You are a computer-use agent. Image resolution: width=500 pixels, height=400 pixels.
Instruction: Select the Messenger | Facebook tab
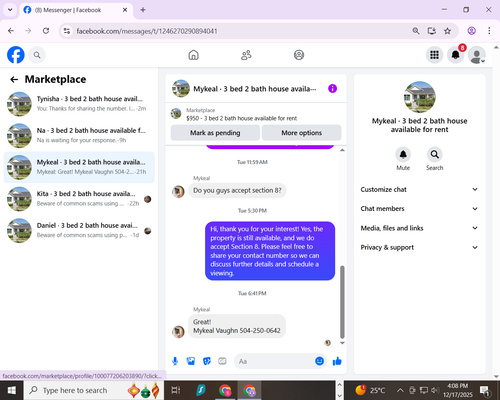76,10
